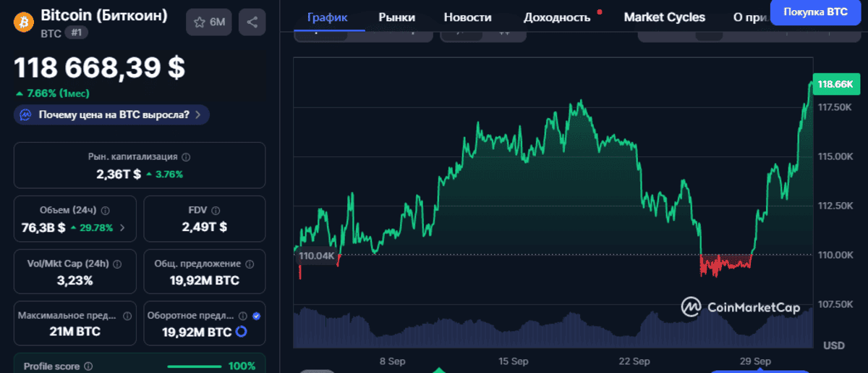Click the Bitcoin orange logo icon

[24, 22]
